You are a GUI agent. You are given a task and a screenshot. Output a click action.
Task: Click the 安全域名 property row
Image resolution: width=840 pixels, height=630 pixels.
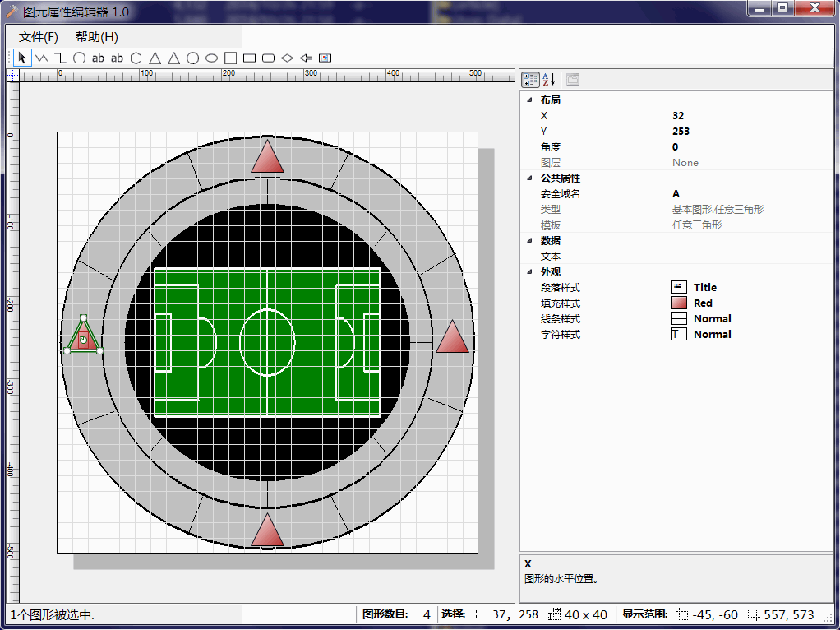click(x=561, y=193)
